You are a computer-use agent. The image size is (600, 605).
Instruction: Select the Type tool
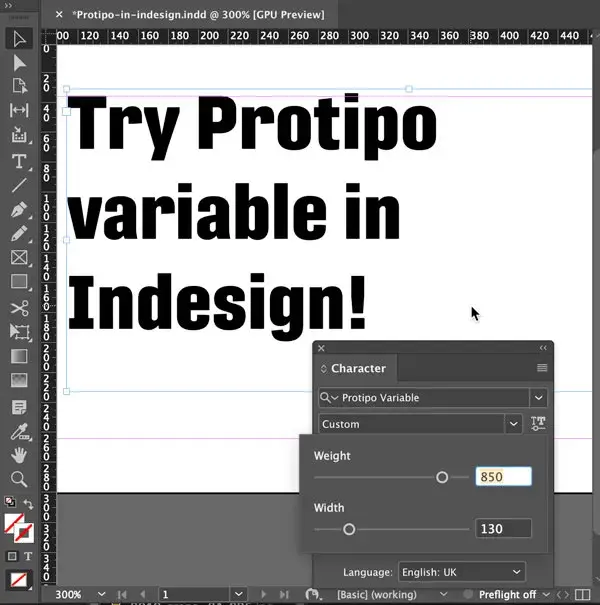pos(19,162)
